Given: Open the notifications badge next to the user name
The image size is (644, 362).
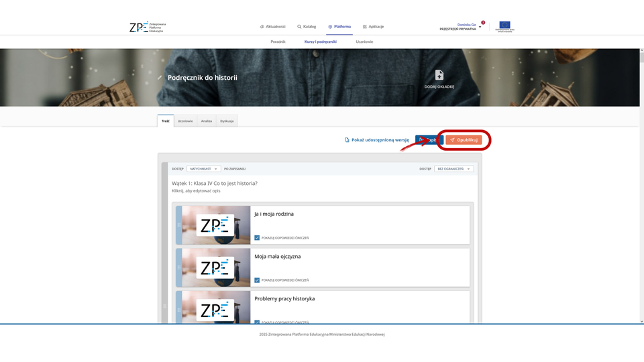Looking at the screenshot, I should point(483,23).
